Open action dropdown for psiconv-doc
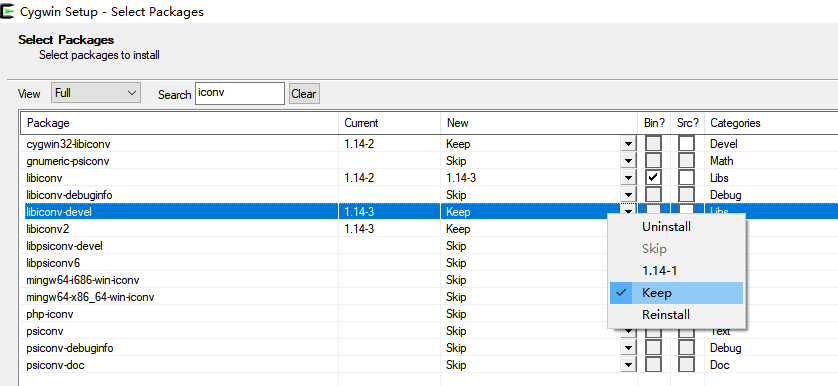 (628, 365)
